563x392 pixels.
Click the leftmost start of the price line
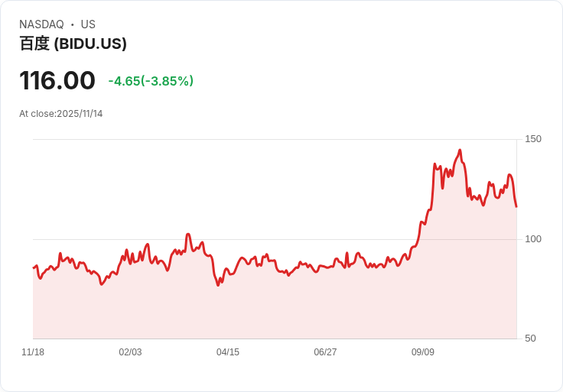34,267
